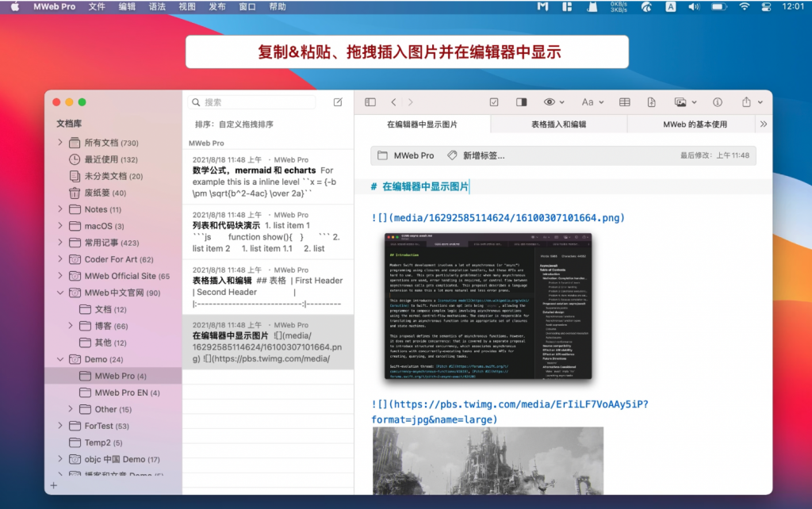Expand the MWeb中文官网 folder tree
The height and width of the screenshot is (509, 812).
(60, 293)
